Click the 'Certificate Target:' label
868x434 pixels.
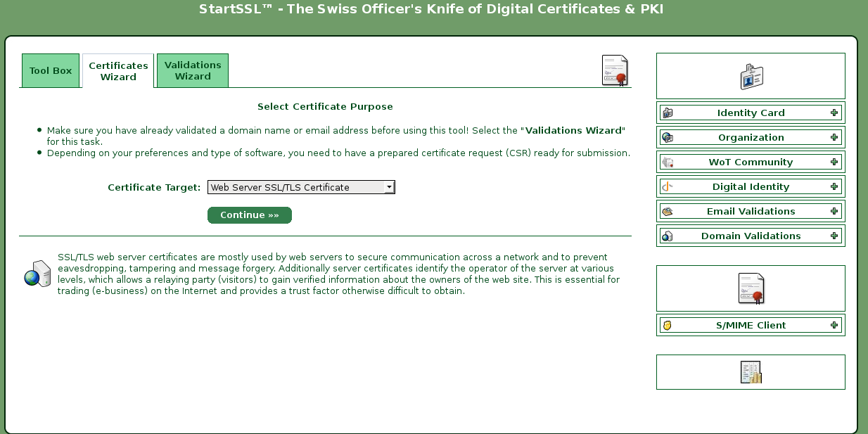coord(154,187)
